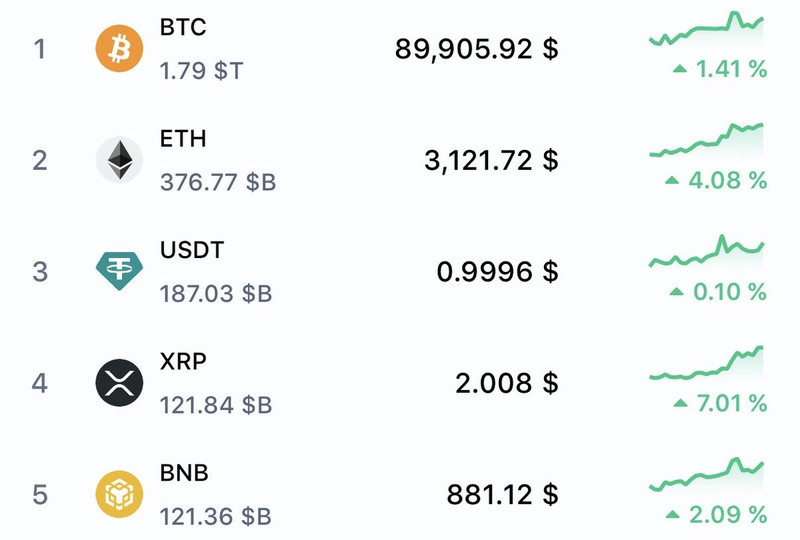This screenshot has height=540, width=800.
Task: Click the Ethereum diamond logo icon
Action: click(120, 160)
